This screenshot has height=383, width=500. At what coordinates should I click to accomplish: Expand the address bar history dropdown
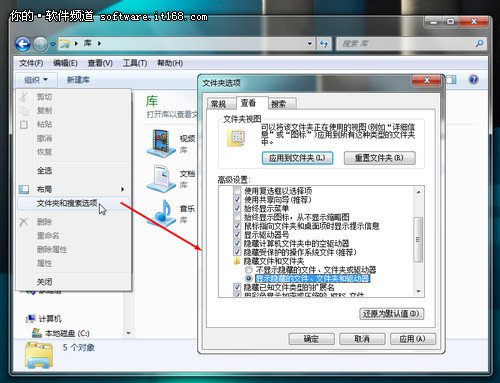pyautogui.click(x=310, y=44)
